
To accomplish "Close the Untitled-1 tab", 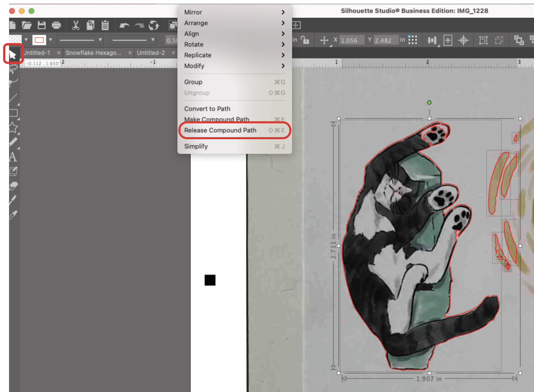I will tap(59, 53).
